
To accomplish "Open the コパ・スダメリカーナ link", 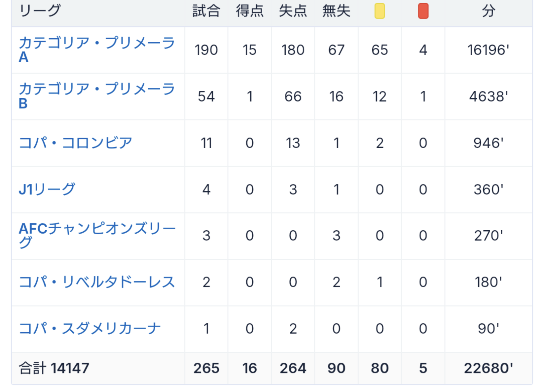I will tap(90, 329).
